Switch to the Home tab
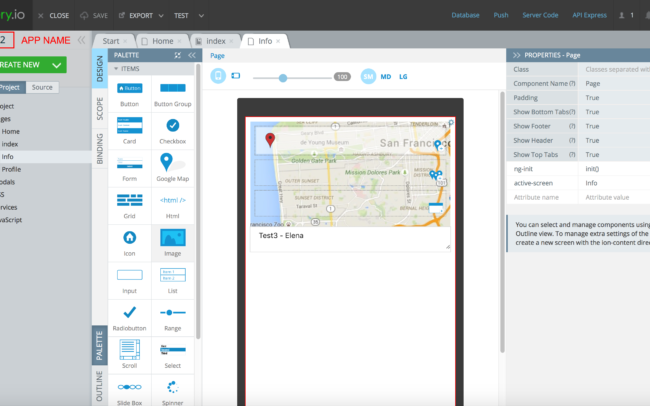 coord(162,41)
